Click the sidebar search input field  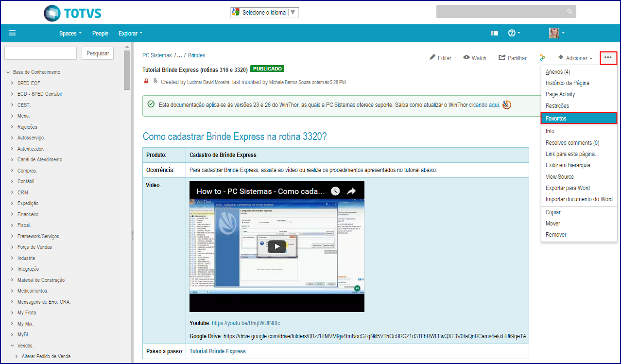click(x=40, y=53)
